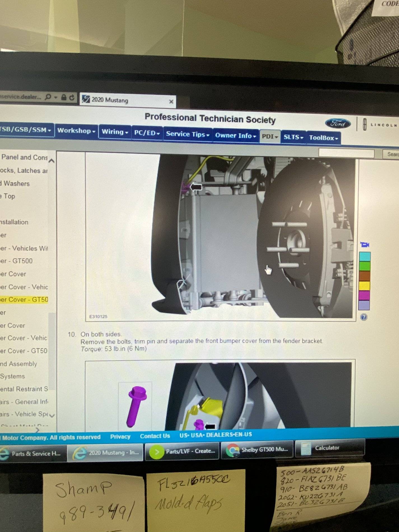
Task: Click the Privacy footer link
Action: pos(120,437)
